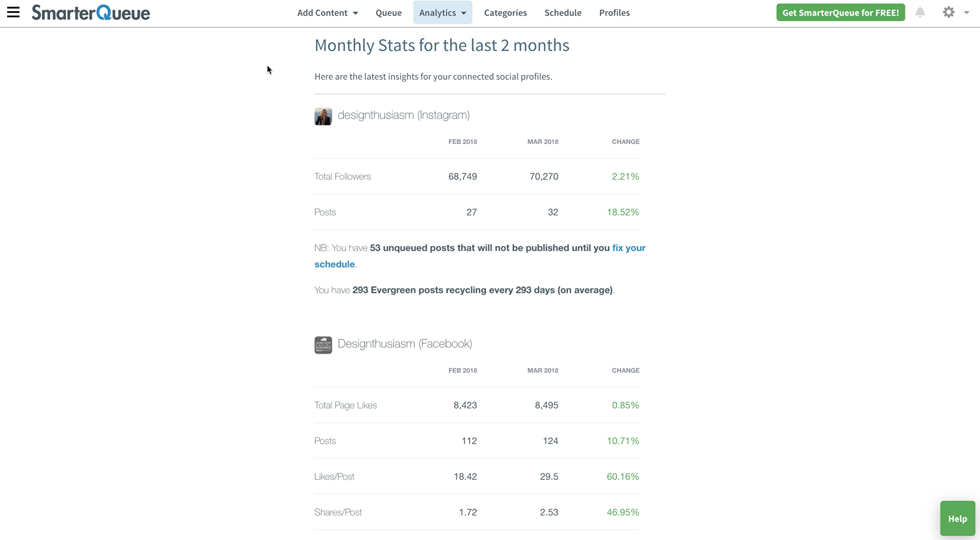Open the Profiles page
This screenshot has height=540, width=980.
tap(615, 13)
